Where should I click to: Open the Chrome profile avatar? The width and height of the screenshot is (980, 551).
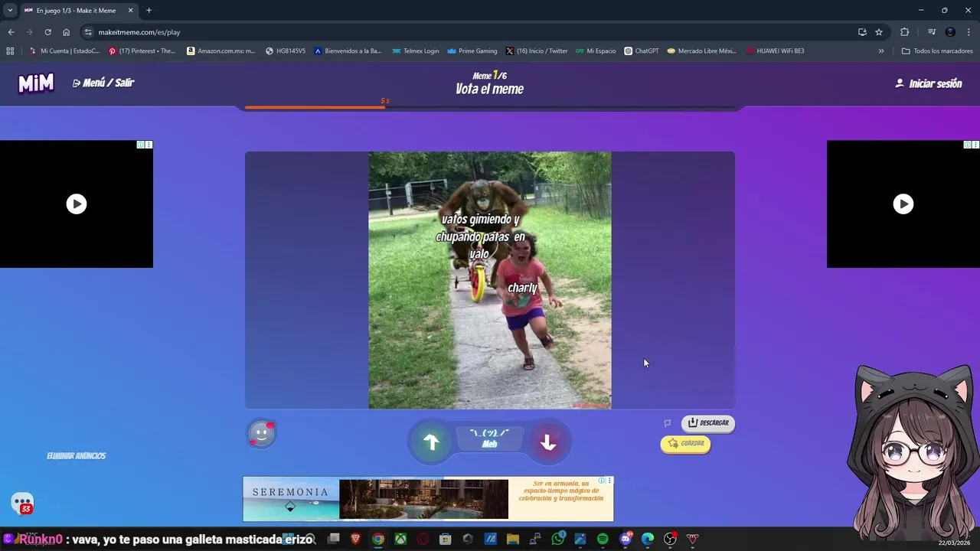click(950, 32)
